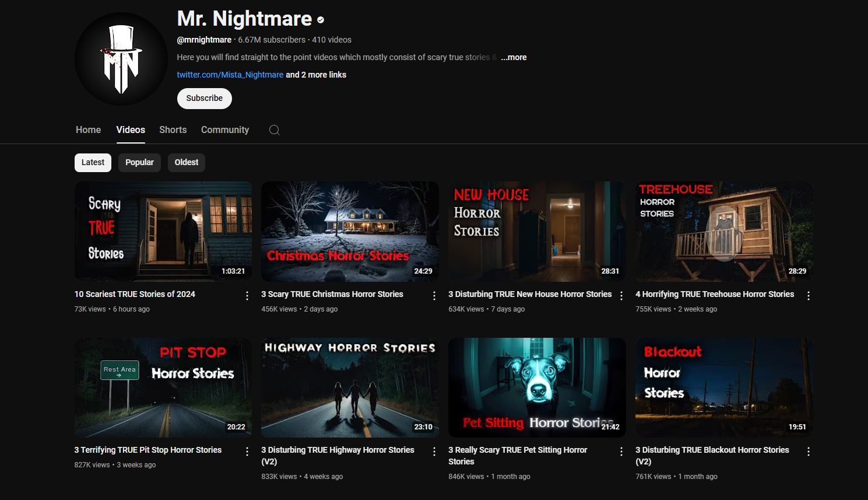Screen dimensions: 868x500
Task: Open options menu for Pit Stop Horror Stories video
Action: point(247,452)
